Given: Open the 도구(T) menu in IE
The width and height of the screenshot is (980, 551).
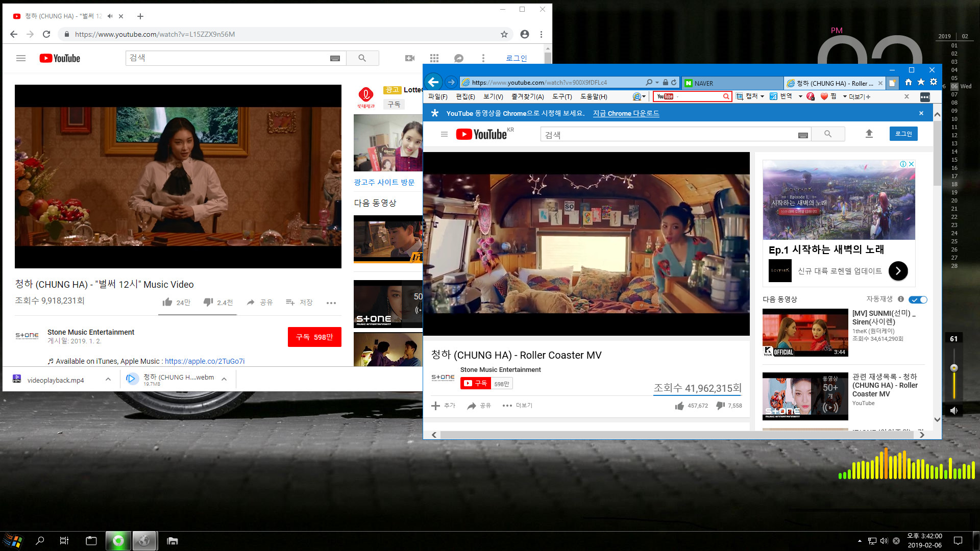Looking at the screenshot, I should coord(562,96).
